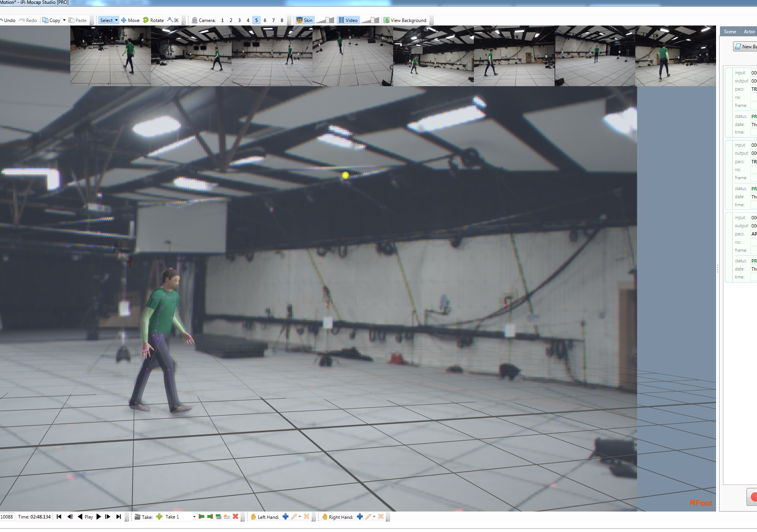This screenshot has height=532, width=757.
Task: Switch to the Actor tab
Action: (749, 32)
